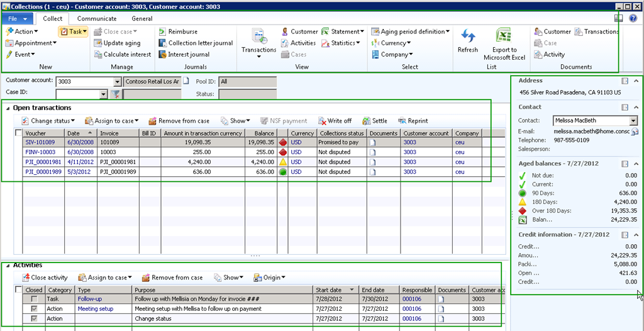Click the Settle icon in Open transactions
The height and width of the screenshot is (331, 644).
click(x=365, y=121)
